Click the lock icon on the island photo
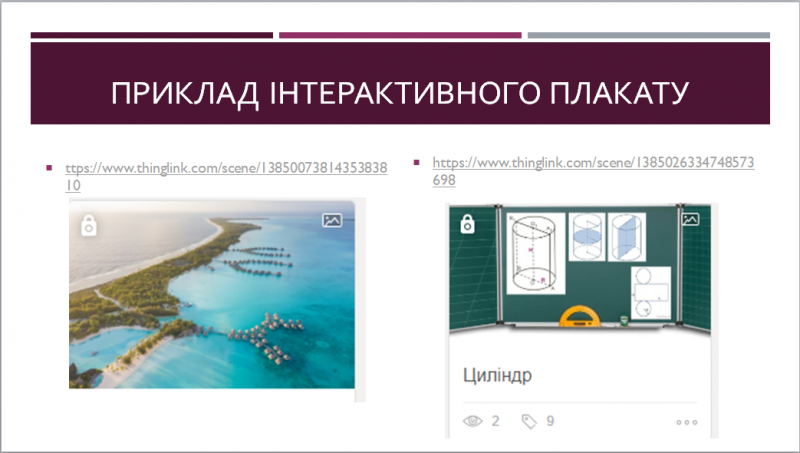 tap(89, 225)
